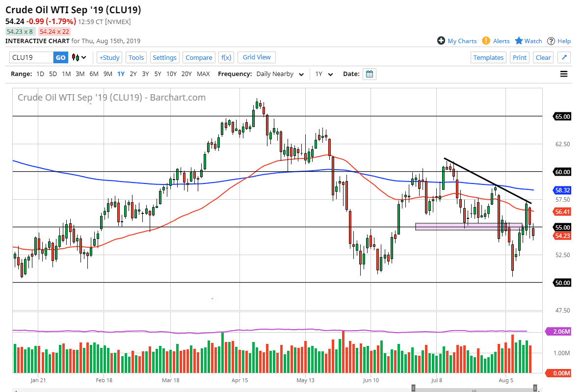
Task: Open the hamburger chart menu
Action: pos(564,74)
